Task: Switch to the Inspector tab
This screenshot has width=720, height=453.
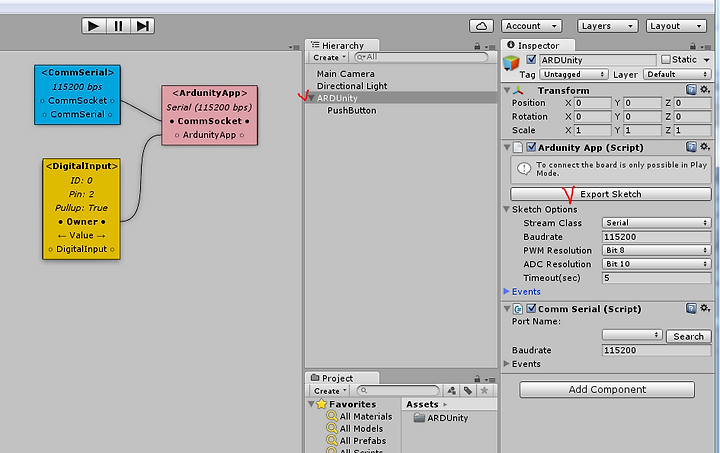Action: pos(538,45)
